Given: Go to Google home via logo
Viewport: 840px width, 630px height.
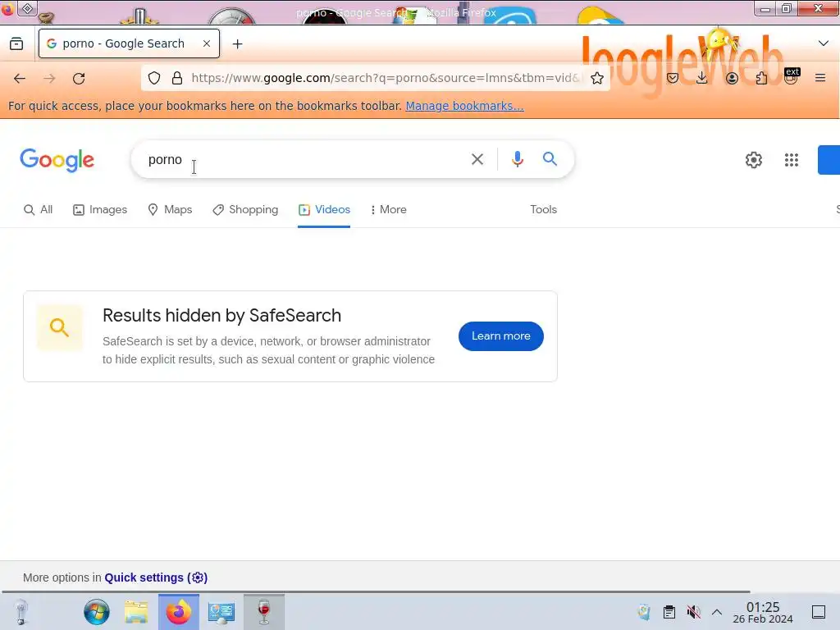Looking at the screenshot, I should (57, 160).
